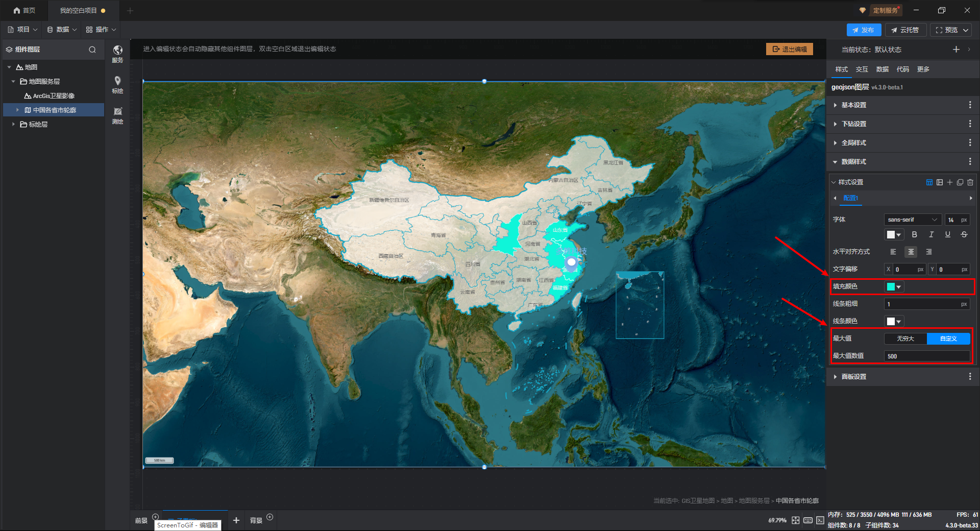
Task: Add a 前景 foreground layer via its plus icon
Action: click(156, 517)
